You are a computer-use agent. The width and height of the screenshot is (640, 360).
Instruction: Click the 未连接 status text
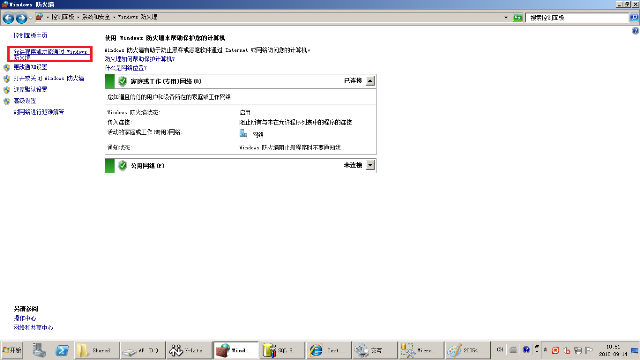point(353,165)
